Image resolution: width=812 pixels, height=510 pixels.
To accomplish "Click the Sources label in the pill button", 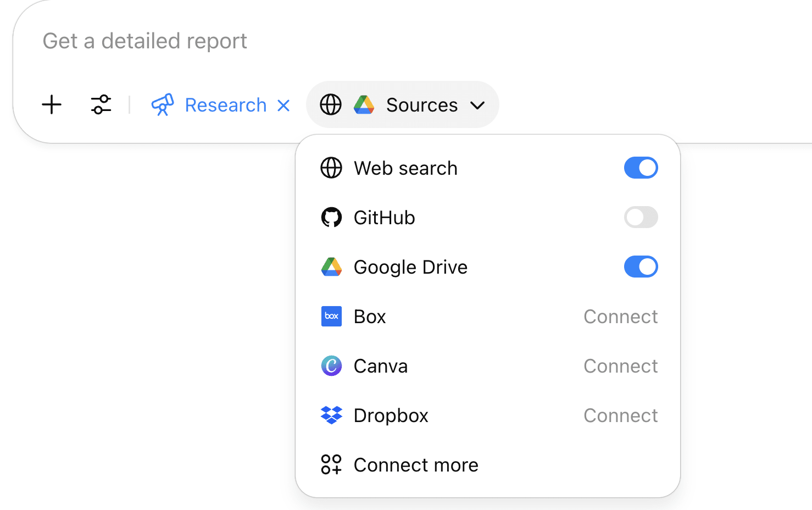I will [x=422, y=105].
